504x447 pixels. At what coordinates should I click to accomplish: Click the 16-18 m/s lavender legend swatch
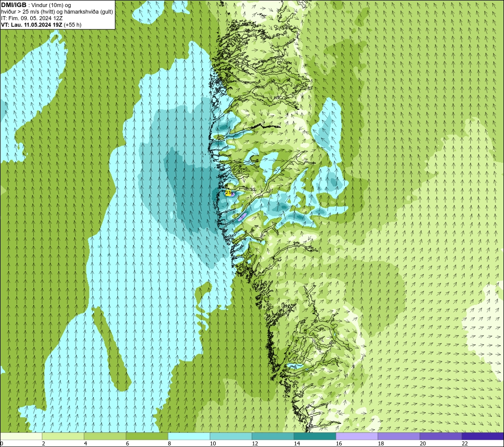coord(357,436)
